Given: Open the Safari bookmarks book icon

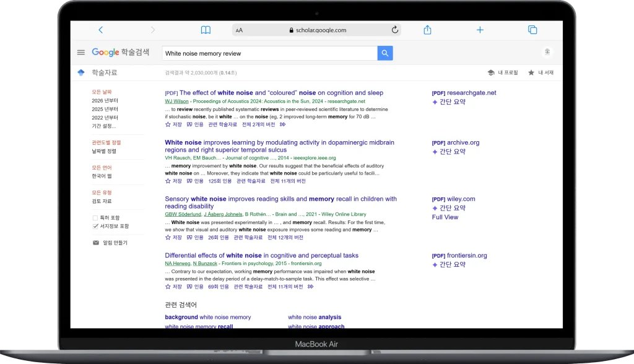Looking at the screenshot, I should 206,30.
